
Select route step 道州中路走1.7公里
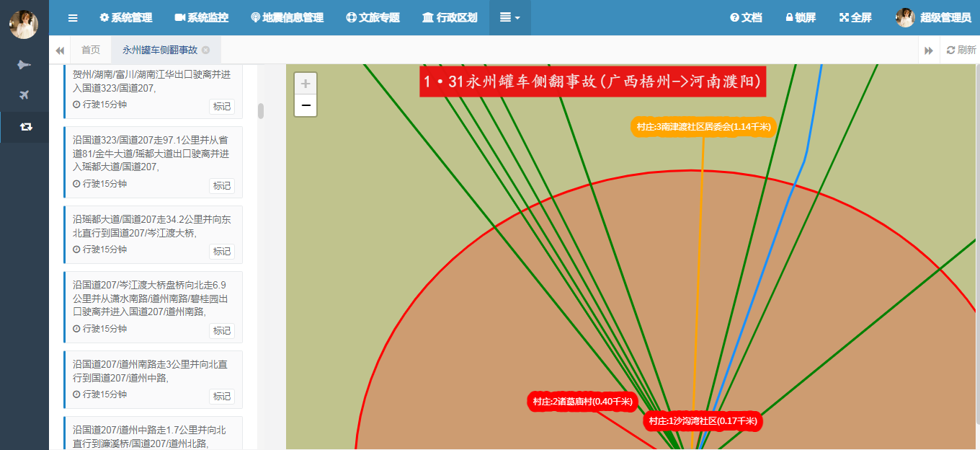(x=153, y=433)
